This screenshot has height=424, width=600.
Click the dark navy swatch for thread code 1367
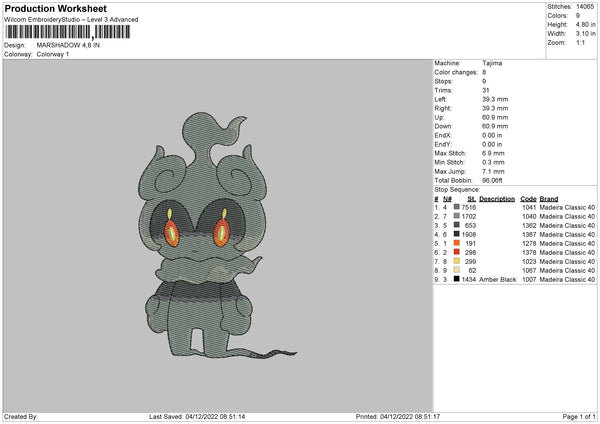456,234
